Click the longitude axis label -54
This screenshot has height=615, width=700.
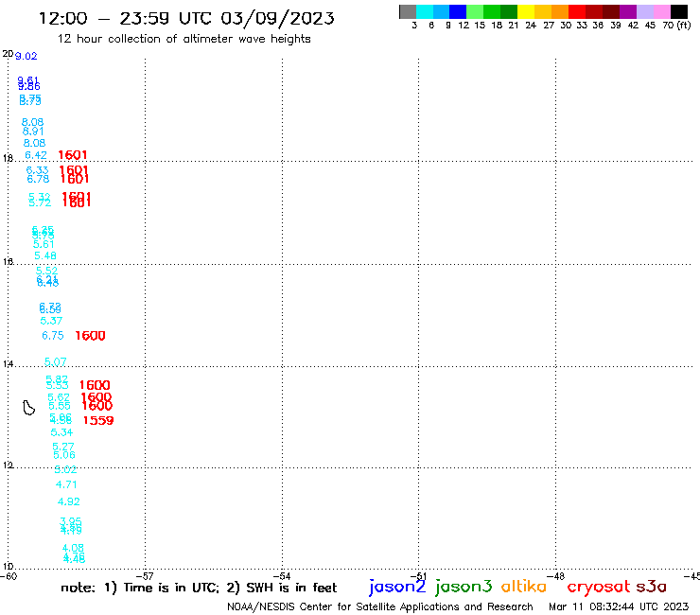[282, 576]
